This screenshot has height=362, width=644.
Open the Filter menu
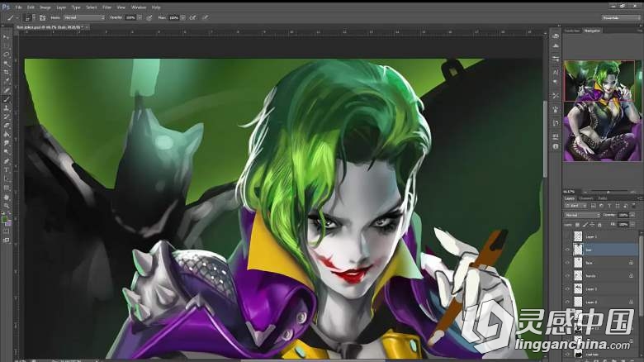107,7
